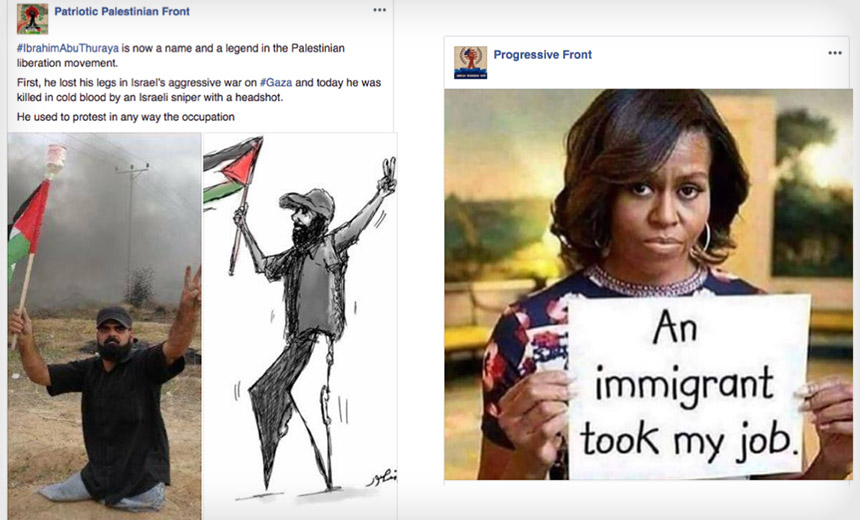
Task: Open the woman holding sign meme image
Action: pyautogui.click(x=648, y=284)
